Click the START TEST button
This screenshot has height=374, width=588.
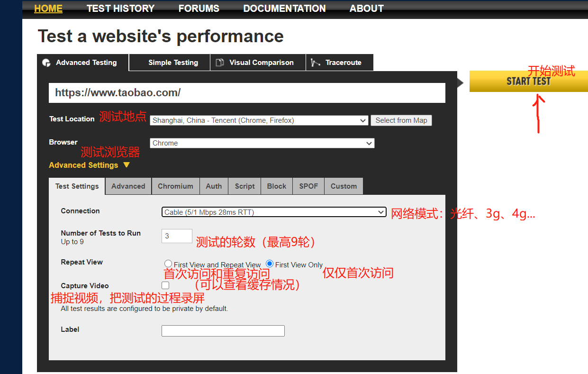[x=528, y=81]
